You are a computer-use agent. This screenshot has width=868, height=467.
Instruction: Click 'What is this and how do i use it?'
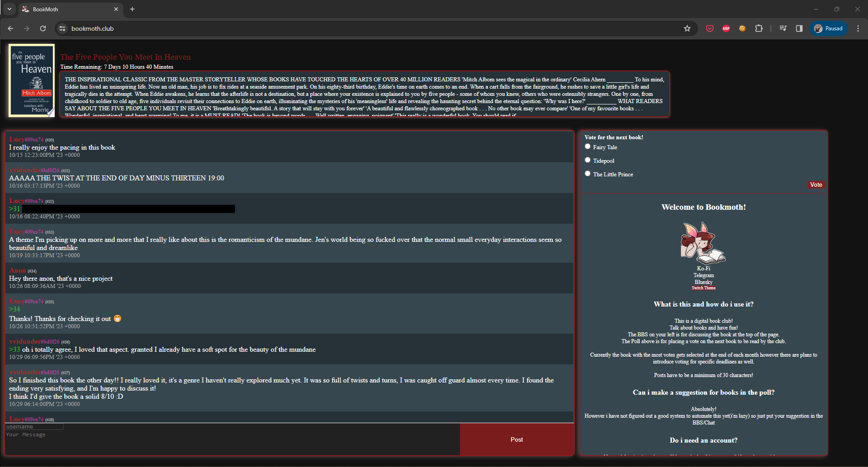click(704, 304)
